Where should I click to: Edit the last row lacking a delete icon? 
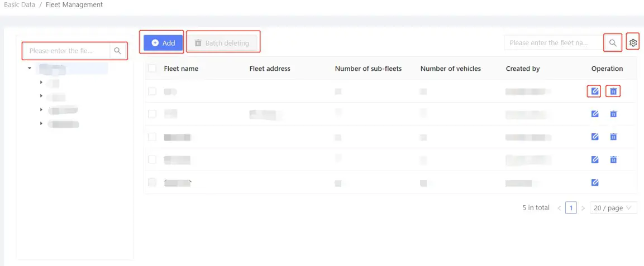click(x=595, y=182)
